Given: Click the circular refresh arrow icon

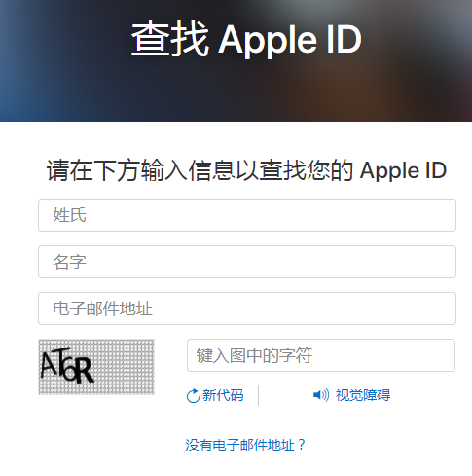Looking at the screenshot, I should (x=193, y=395).
